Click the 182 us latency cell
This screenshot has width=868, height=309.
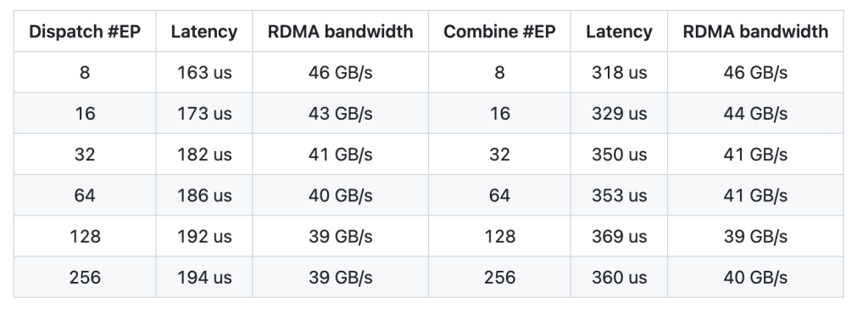pyautogui.click(x=204, y=154)
